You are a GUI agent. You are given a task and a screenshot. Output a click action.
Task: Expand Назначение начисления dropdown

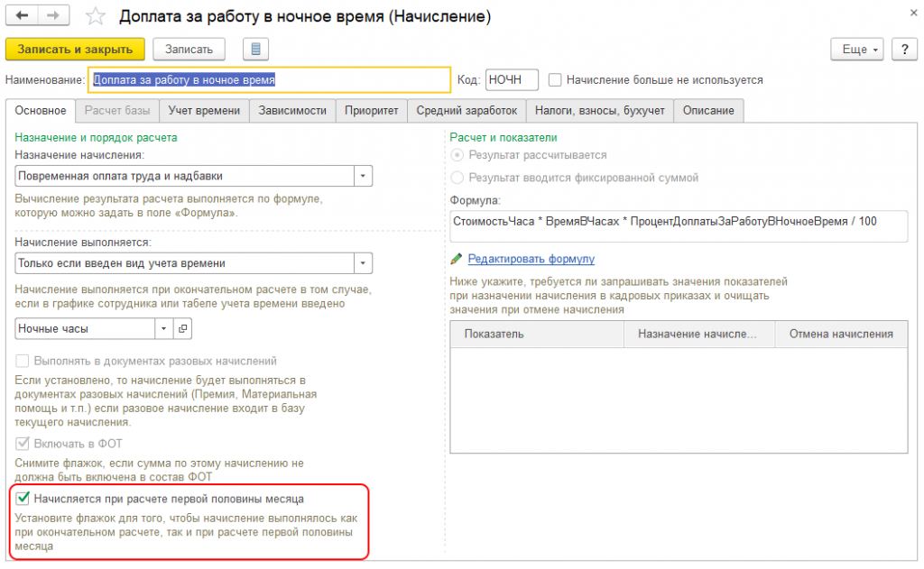(362, 176)
